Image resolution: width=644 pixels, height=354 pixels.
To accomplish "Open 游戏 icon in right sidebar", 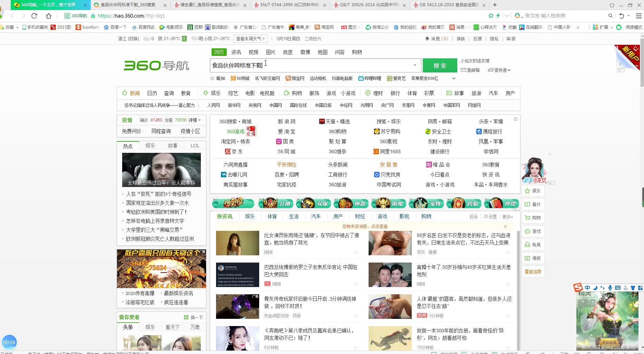I will pos(527,231).
